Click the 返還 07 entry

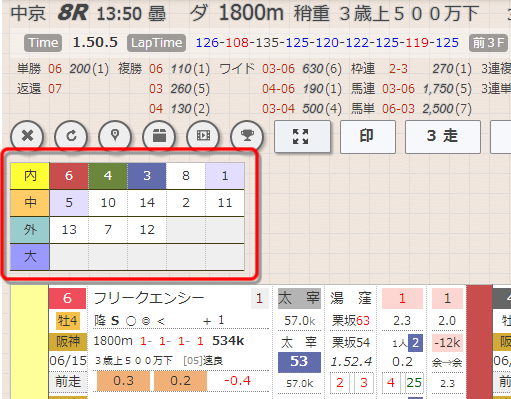39,89
